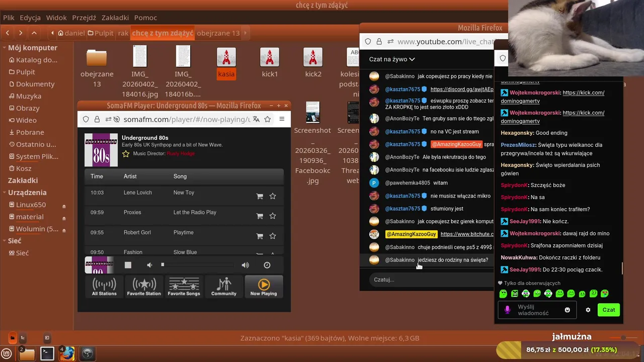Star the song Playtime by Robert Gorl

click(x=273, y=236)
